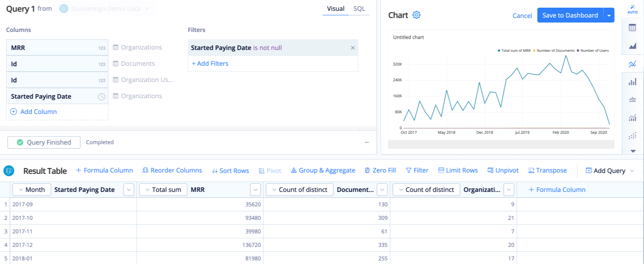
Task: Show more chart types down arrow
Action: pyautogui.click(x=632, y=151)
